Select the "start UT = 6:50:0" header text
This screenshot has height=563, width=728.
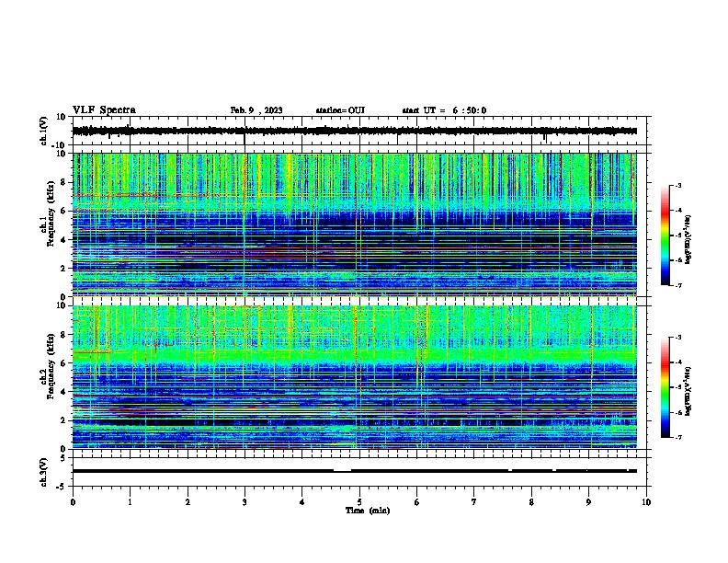coord(444,110)
